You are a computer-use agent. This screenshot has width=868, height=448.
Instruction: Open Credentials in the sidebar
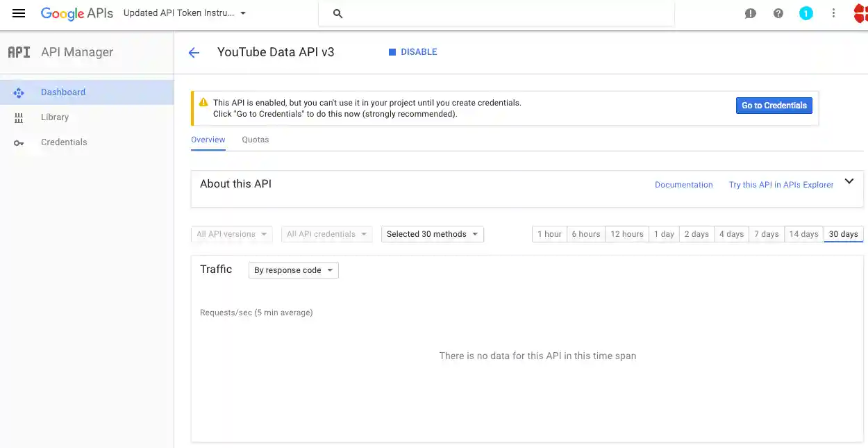coord(87,142)
